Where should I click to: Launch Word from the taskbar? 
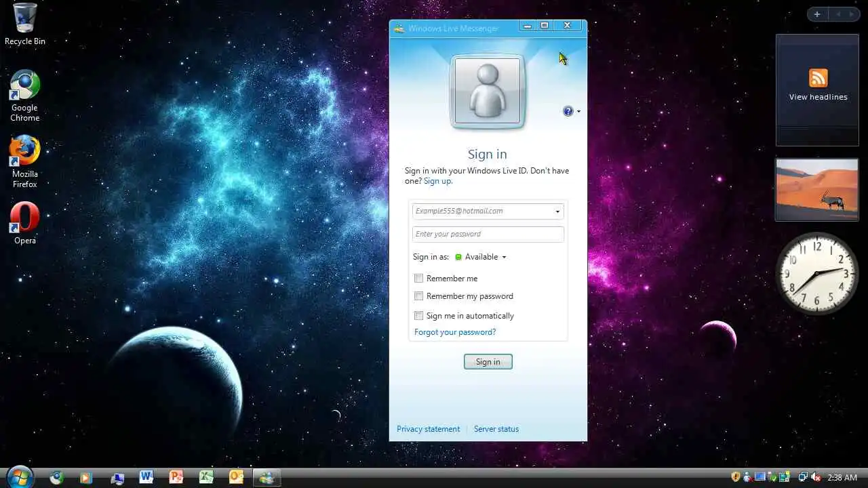pyautogui.click(x=146, y=477)
